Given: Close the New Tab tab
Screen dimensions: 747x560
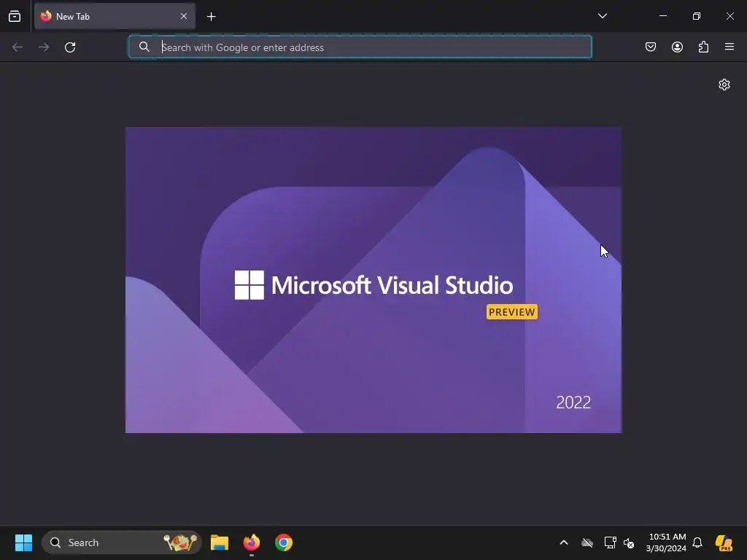Looking at the screenshot, I should (x=183, y=17).
